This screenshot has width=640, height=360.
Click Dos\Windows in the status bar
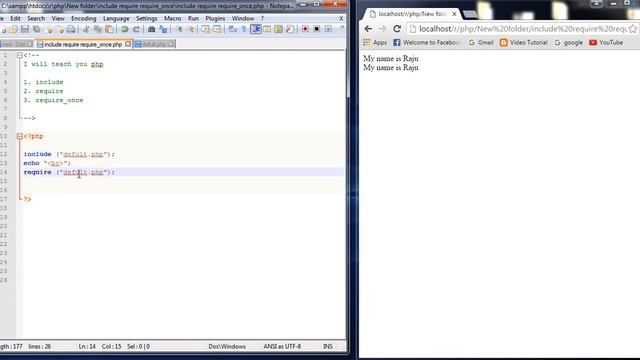227,347
